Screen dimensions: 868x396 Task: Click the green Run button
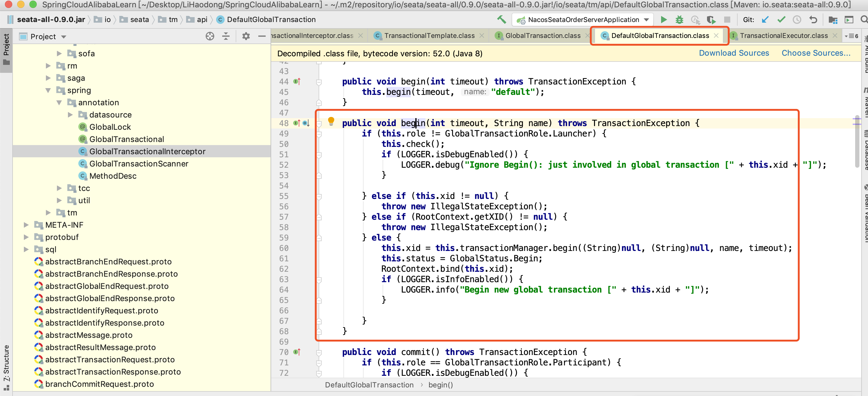(x=663, y=20)
